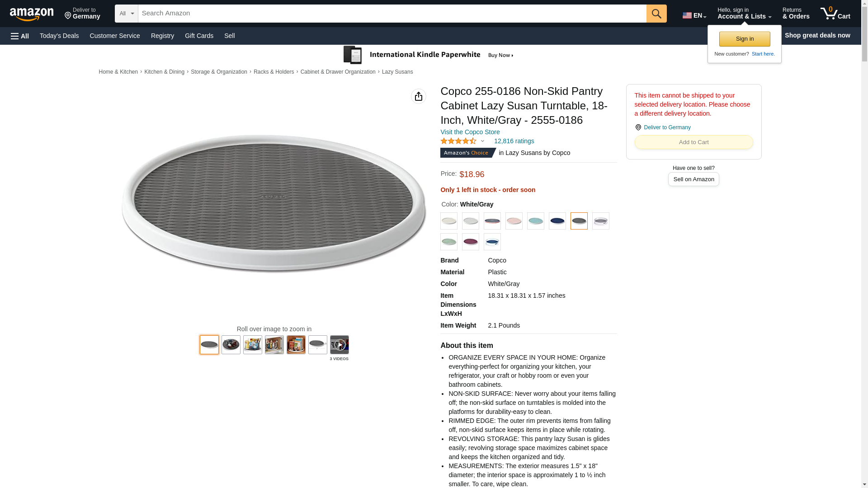The width and height of the screenshot is (868, 488).
Task: Open the shopping cart
Action: [835, 14]
